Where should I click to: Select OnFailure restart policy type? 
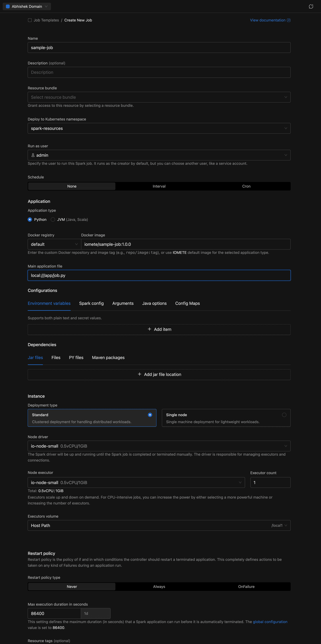[246, 586]
